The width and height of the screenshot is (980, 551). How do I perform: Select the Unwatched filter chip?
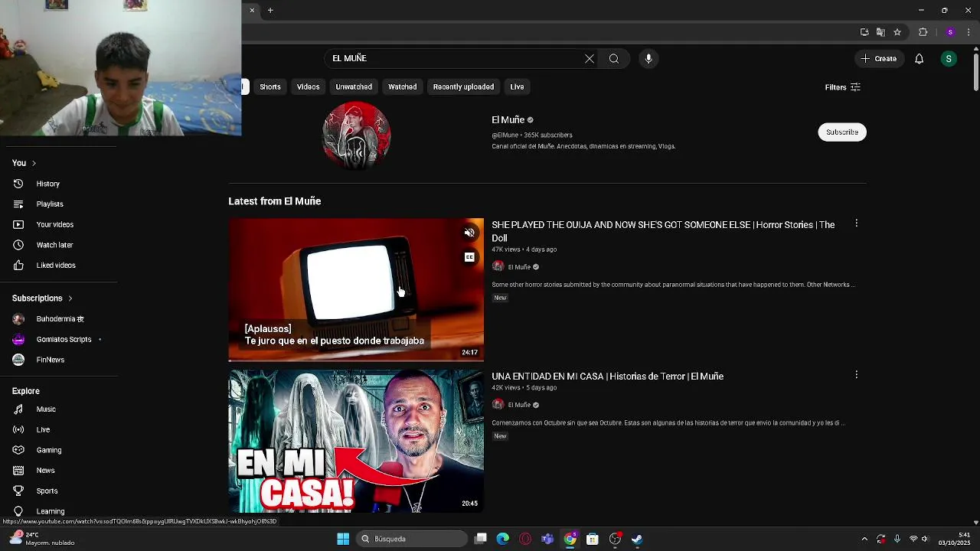pos(354,87)
